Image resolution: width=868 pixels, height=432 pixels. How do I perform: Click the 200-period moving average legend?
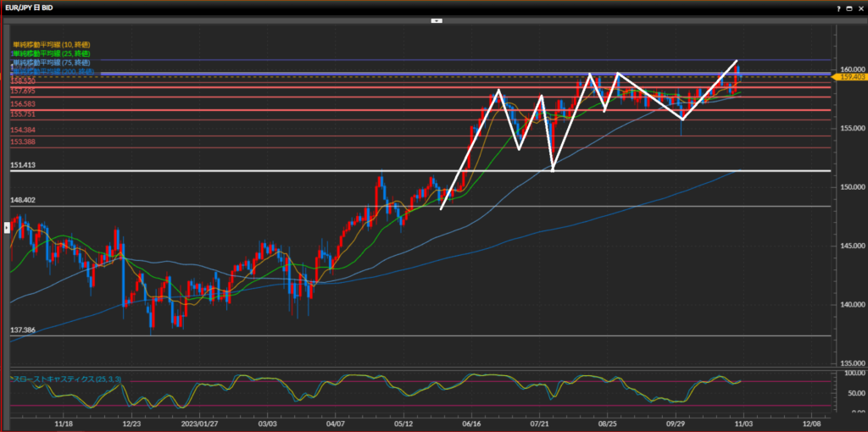pos(51,72)
